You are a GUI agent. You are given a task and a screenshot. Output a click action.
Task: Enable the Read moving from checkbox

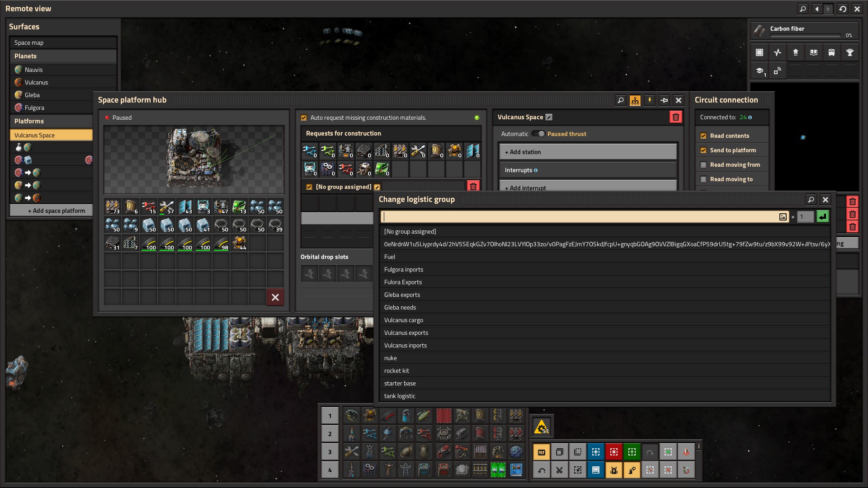click(x=703, y=165)
